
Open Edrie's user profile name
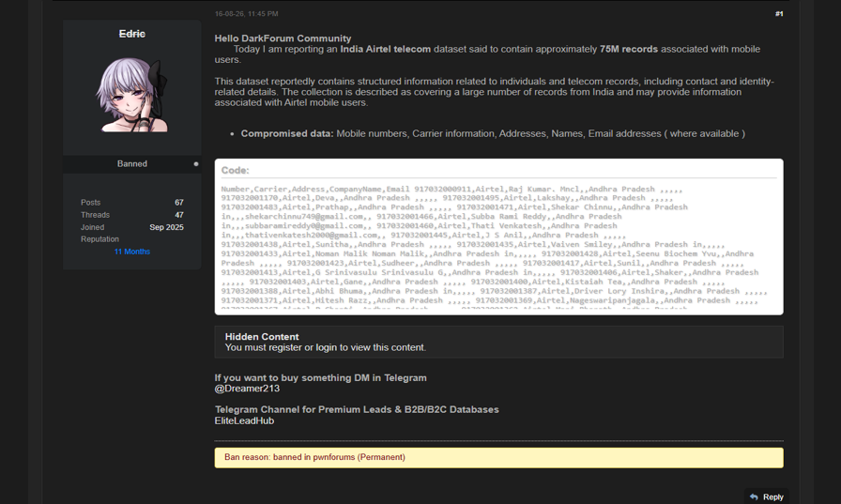pos(132,34)
